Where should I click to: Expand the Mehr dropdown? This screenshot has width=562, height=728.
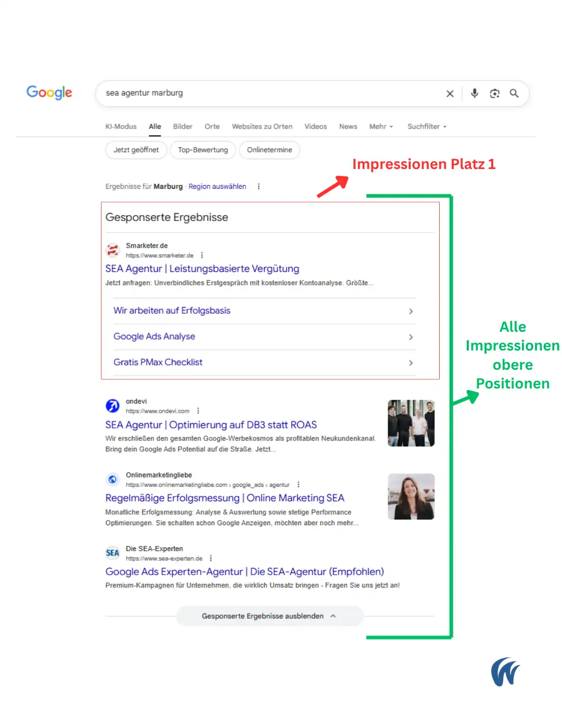381,126
